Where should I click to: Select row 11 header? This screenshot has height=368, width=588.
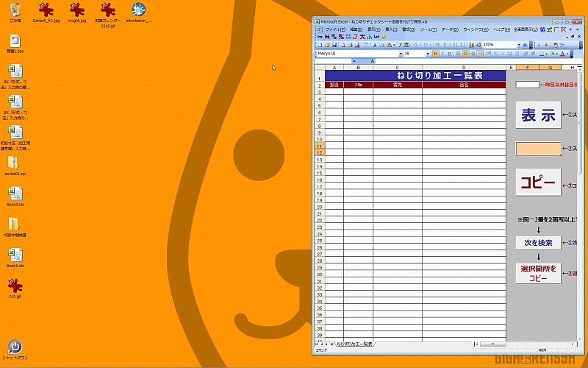(x=320, y=146)
